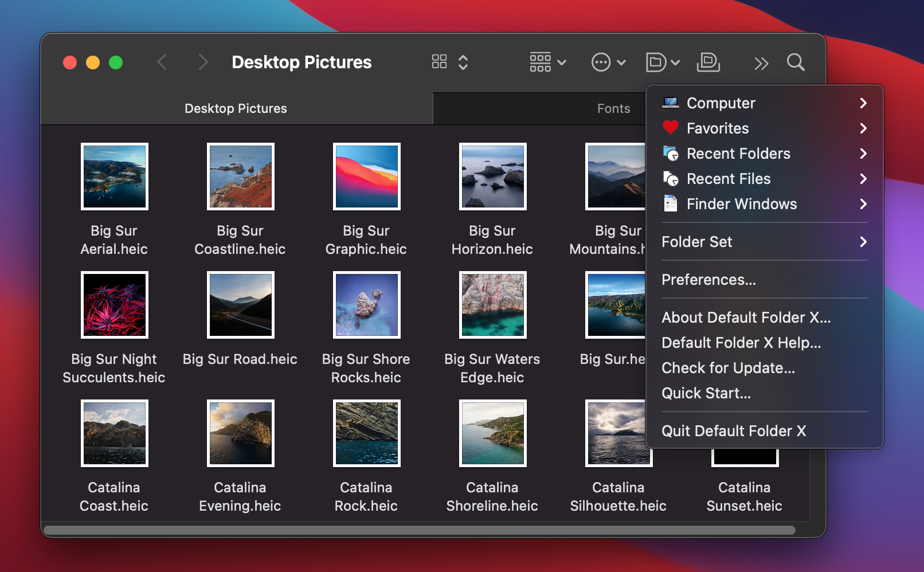The height and width of the screenshot is (572, 924).
Task: Choose Preferences... from the menu
Action: click(765, 280)
